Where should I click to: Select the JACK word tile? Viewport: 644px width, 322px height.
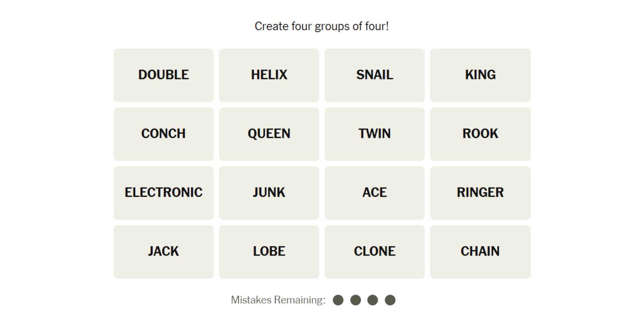(164, 252)
